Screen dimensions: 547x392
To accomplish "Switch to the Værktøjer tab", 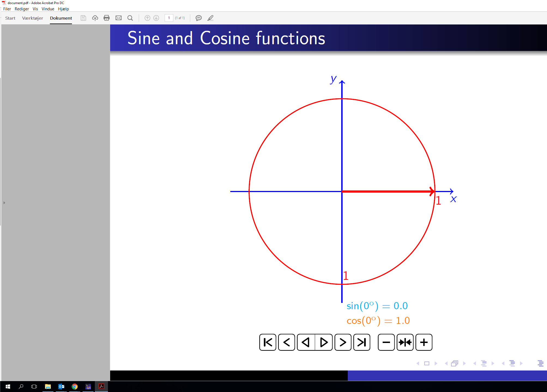I will 32,18.
